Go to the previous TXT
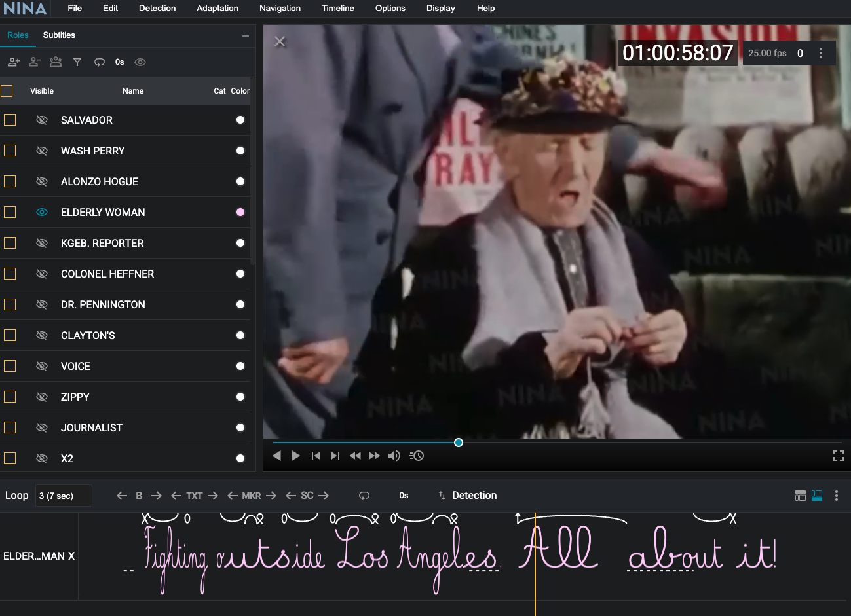This screenshot has height=616, width=851. click(x=176, y=496)
